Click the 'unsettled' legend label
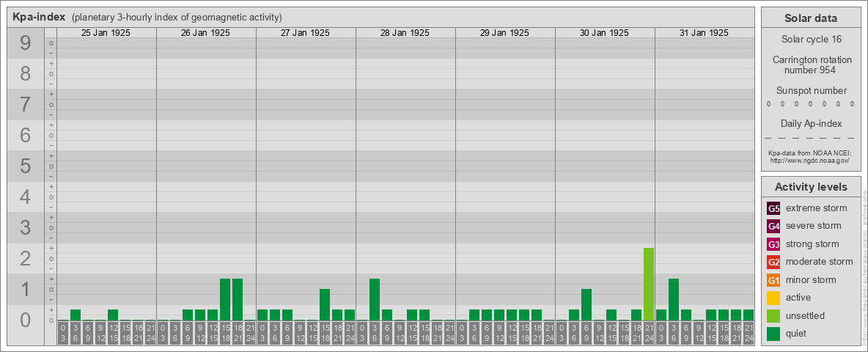 (806, 315)
